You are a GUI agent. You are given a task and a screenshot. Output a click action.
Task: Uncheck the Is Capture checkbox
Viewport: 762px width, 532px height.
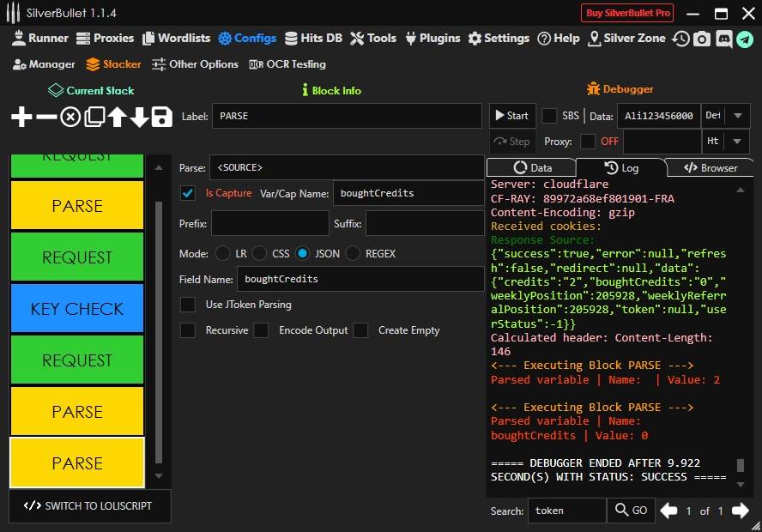click(188, 193)
